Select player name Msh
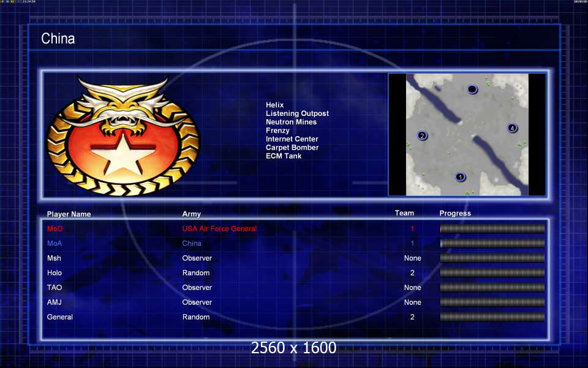 54,258
